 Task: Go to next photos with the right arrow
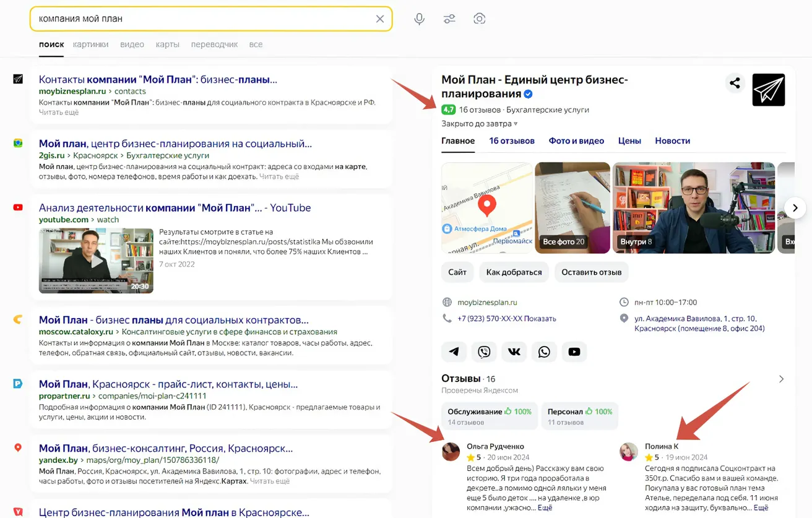point(795,208)
